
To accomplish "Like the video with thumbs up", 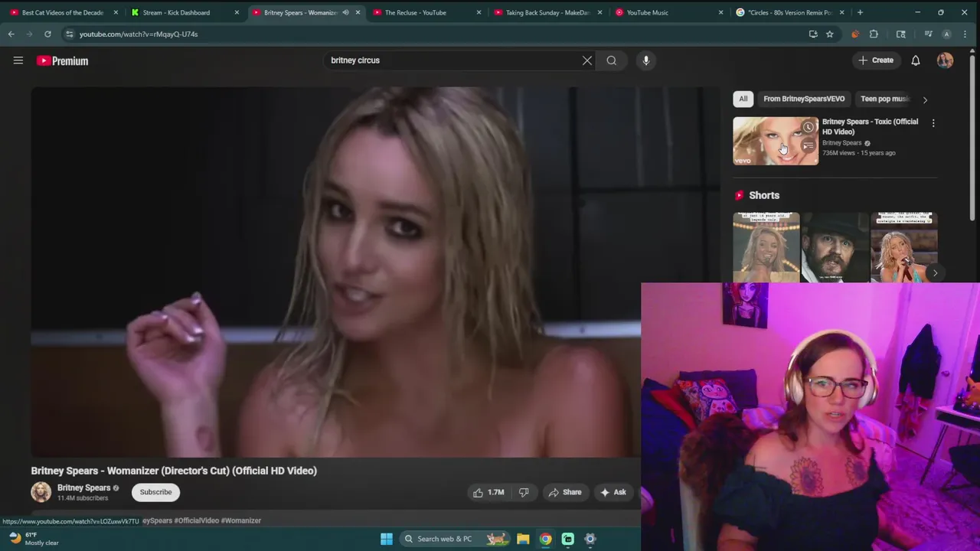I will (x=488, y=492).
